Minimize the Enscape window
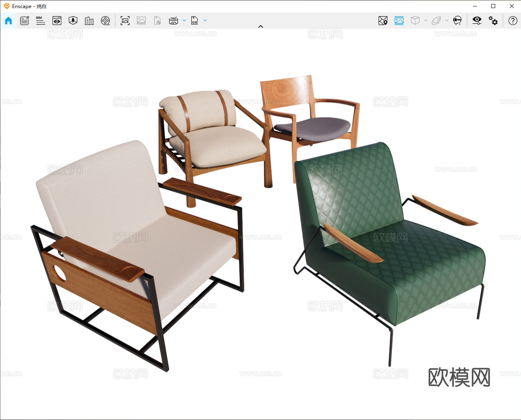This screenshot has width=521, height=420. tap(475, 6)
